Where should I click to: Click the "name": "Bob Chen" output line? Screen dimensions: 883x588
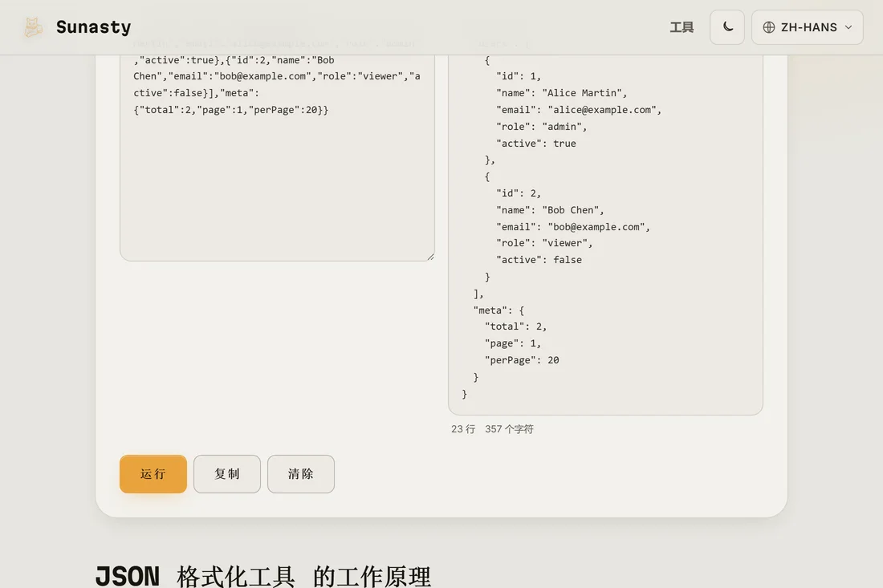click(550, 210)
